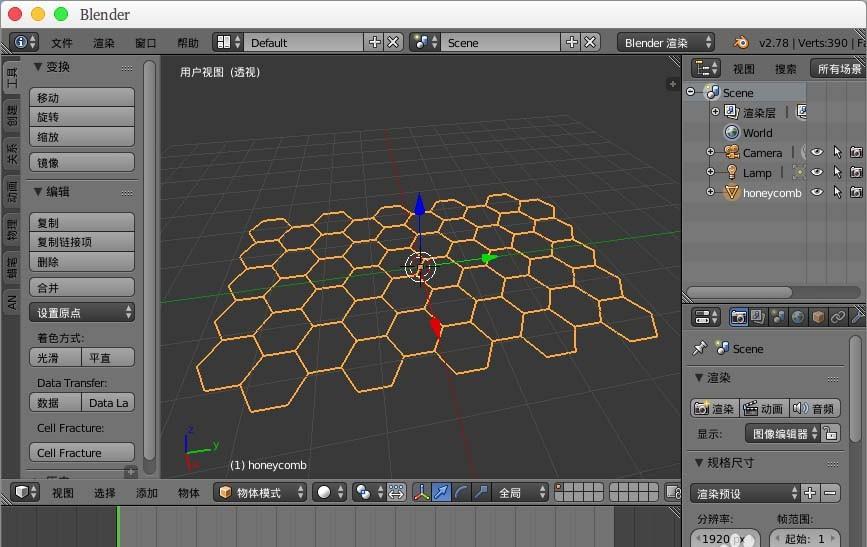Select the Scene properties tab icon

point(778,317)
